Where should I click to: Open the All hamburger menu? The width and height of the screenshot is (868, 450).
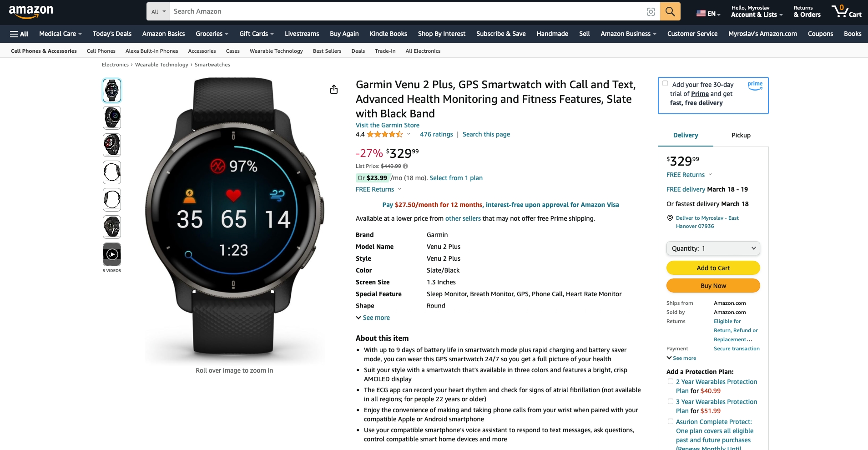pos(19,34)
